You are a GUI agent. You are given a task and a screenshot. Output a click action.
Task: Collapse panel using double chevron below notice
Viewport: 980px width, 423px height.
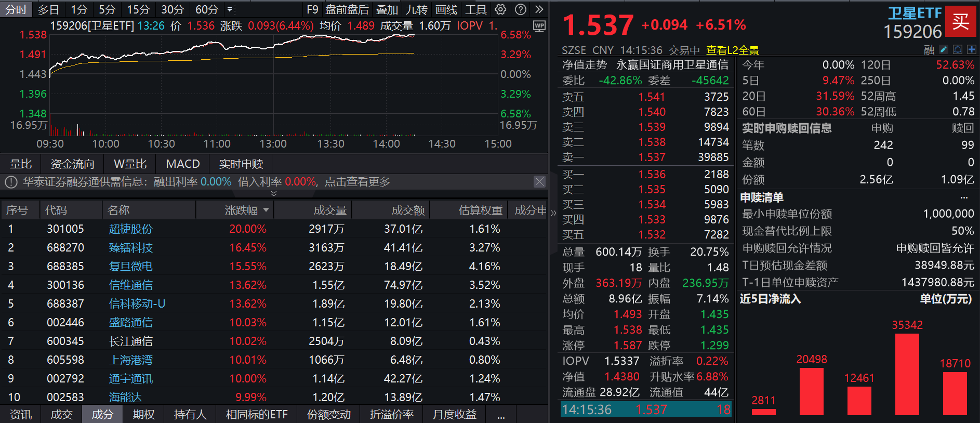274,193
